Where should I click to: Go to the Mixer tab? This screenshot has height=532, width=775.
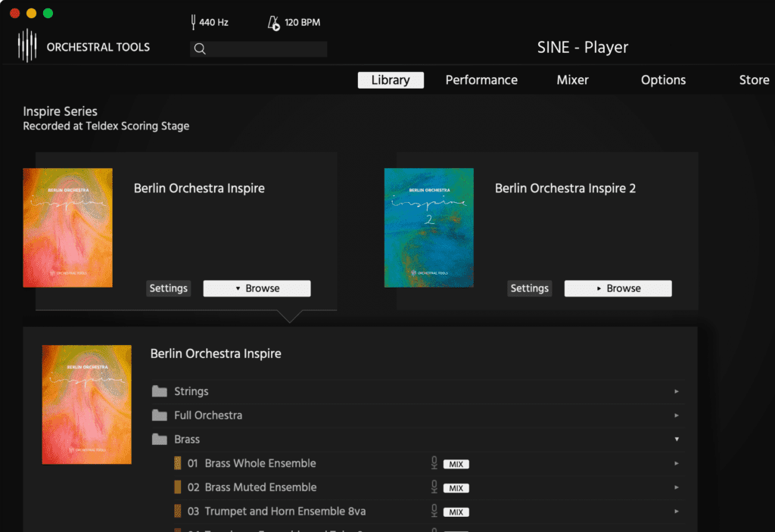pos(572,80)
